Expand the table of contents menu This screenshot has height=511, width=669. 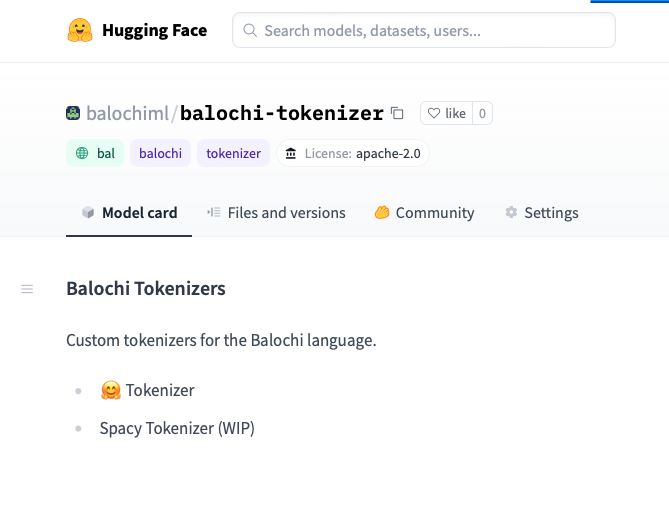pos(27,289)
